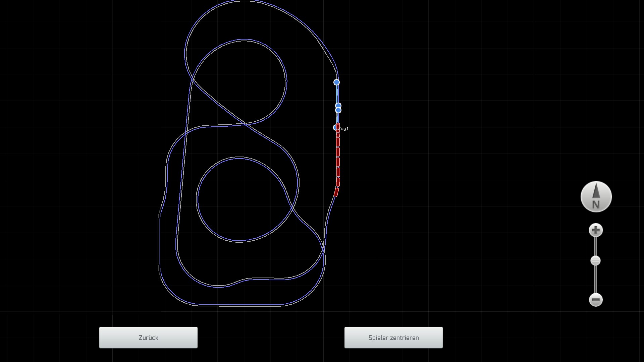Select the lower of the paired blue markers
This screenshot has width=644, height=362.
click(338, 110)
